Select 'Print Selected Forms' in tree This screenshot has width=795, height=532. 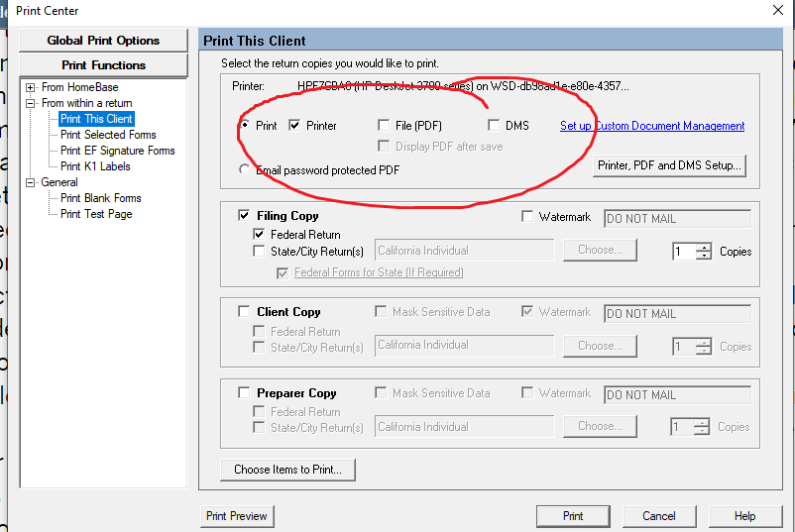pos(107,135)
